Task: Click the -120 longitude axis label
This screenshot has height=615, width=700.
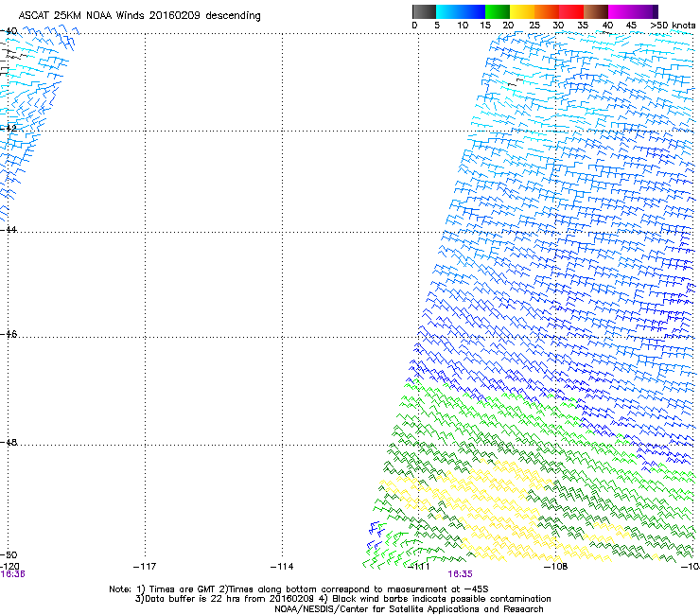Action: (9, 567)
